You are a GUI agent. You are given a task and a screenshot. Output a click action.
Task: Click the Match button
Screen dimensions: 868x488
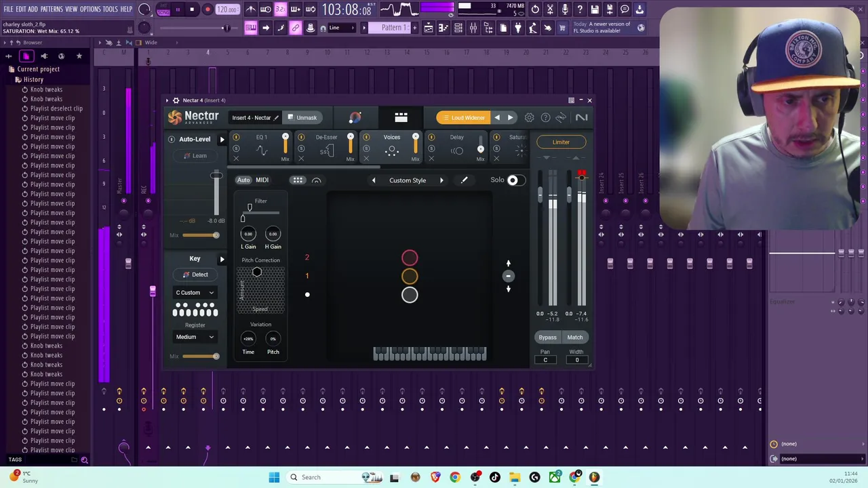click(x=574, y=338)
